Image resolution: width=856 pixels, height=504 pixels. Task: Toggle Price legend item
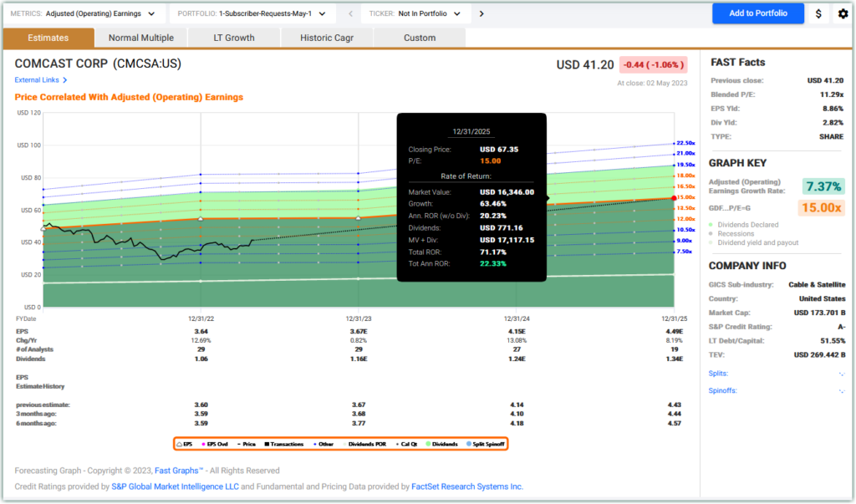tap(247, 444)
